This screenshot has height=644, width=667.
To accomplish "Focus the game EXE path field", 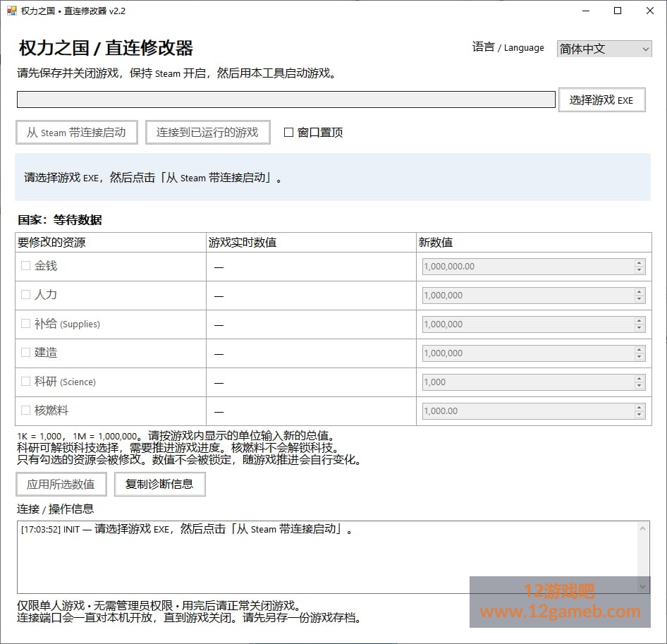I will (x=286, y=99).
